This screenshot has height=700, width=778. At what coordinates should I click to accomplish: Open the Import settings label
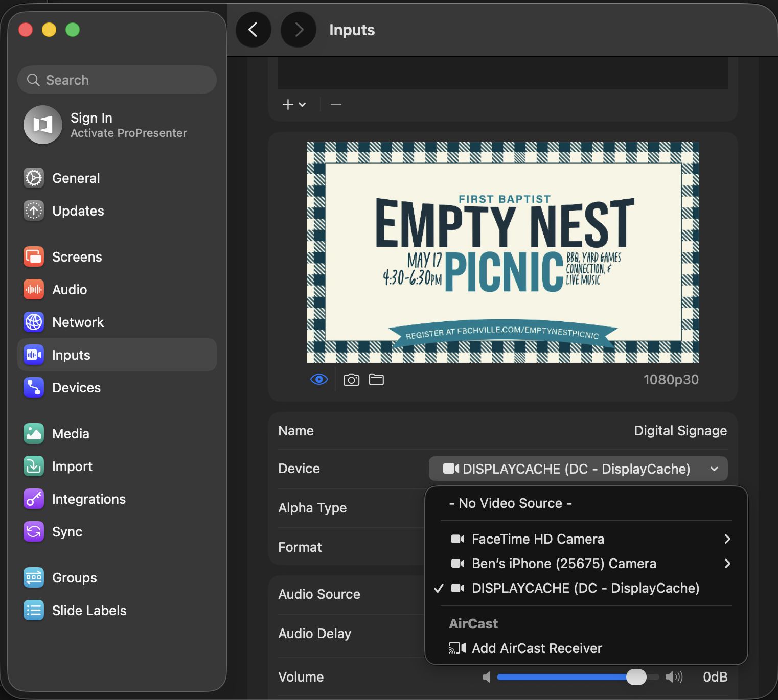[72, 466]
